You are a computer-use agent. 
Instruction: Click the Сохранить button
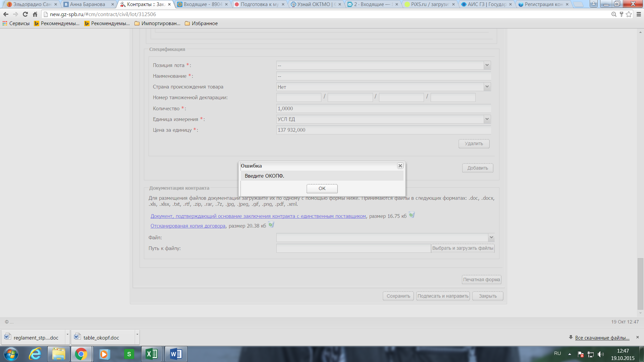398,296
